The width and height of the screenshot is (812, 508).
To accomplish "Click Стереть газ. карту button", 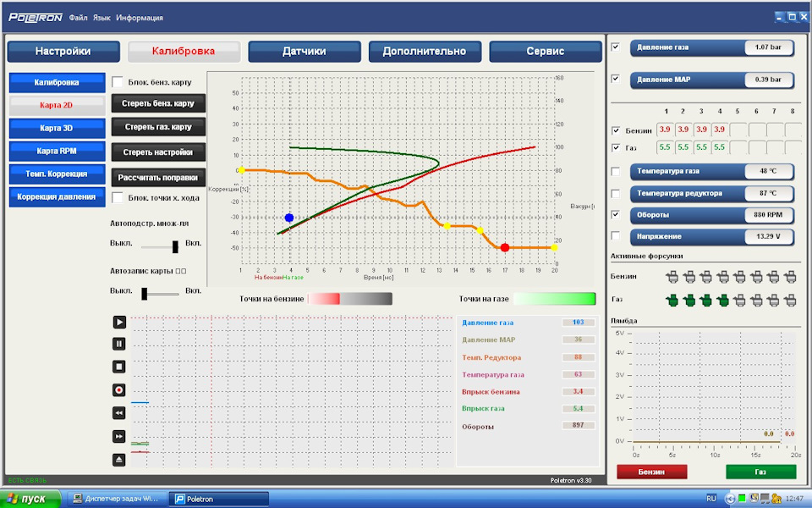I will (x=158, y=126).
